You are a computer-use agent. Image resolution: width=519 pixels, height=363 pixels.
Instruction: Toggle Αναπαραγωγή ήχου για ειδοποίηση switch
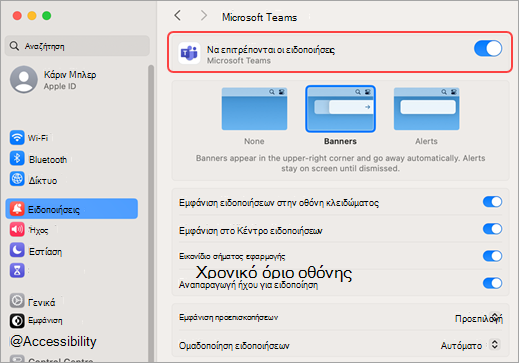492,283
